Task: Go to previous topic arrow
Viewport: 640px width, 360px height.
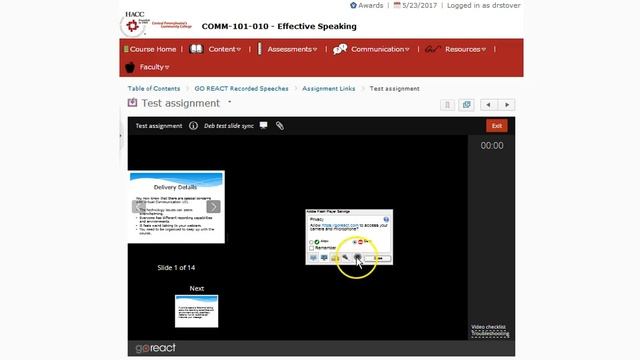Action: pyautogui.click(x=489, y=105)
